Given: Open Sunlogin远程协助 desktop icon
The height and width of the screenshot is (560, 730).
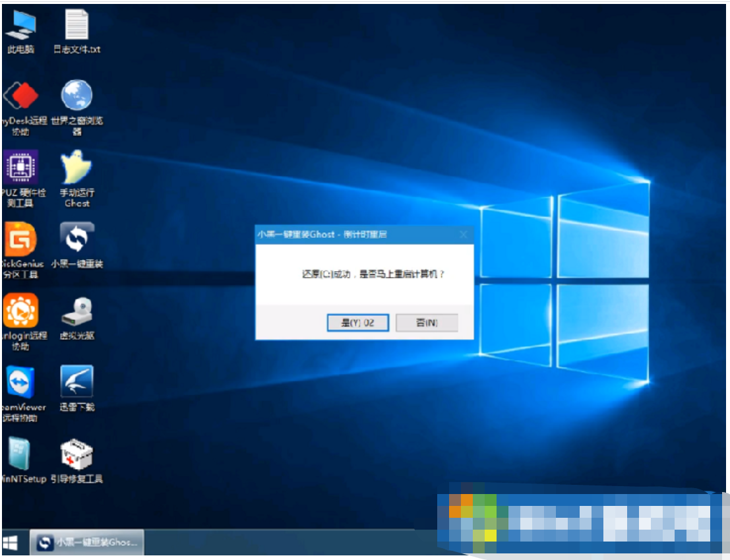Looking at the screenshot, I should pos(21,322).
